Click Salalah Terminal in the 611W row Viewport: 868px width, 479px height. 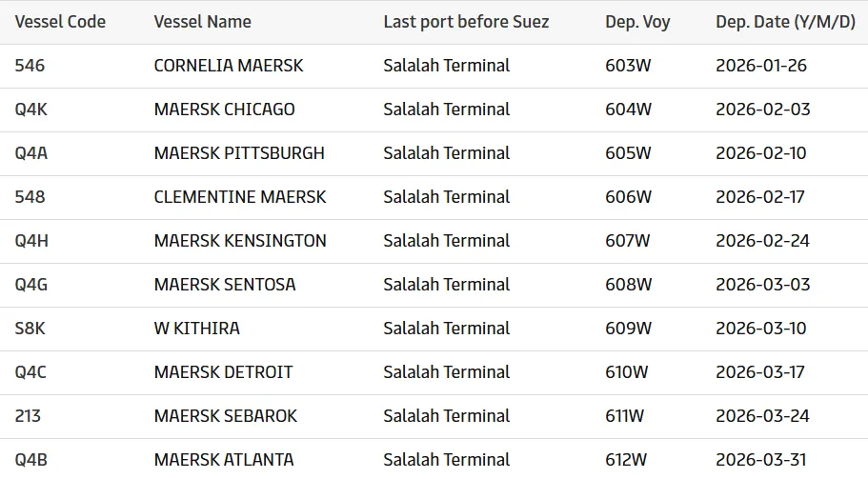point(446,416)
